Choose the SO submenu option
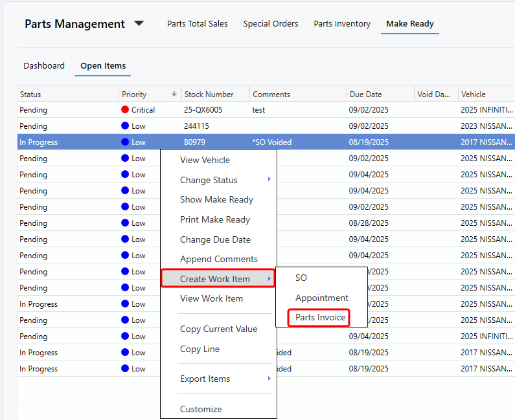The height and width of the screenshot is (420, 515). [301, 278]
